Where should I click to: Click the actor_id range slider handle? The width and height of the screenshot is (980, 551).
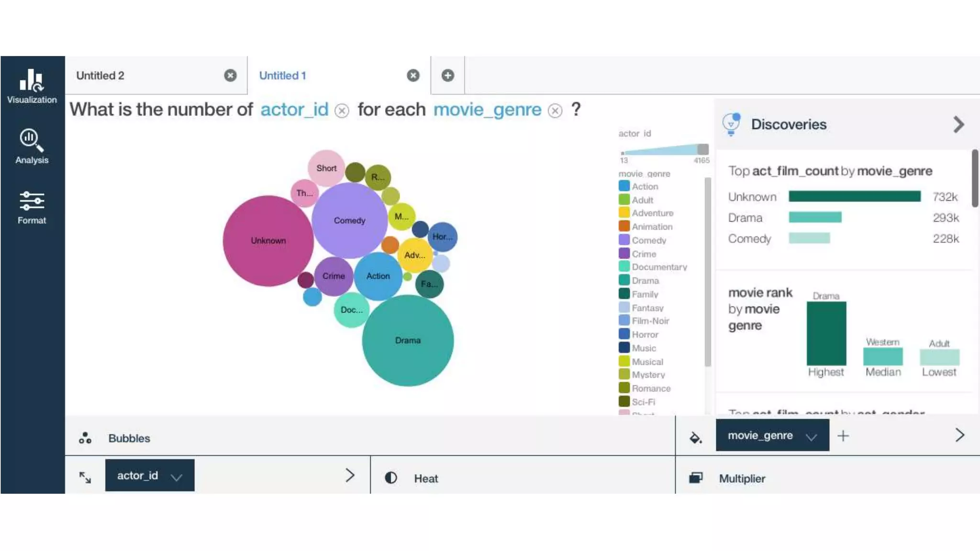[702, 149]
